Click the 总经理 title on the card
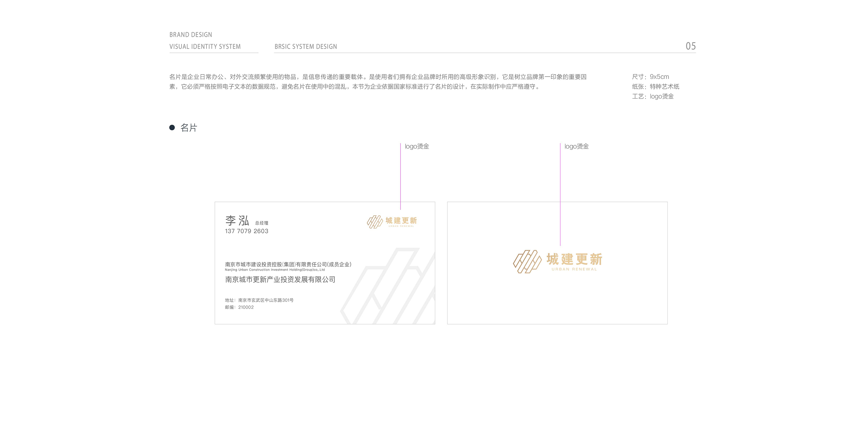The width and height of the screenshot is (868, 446). pos(262,223)
